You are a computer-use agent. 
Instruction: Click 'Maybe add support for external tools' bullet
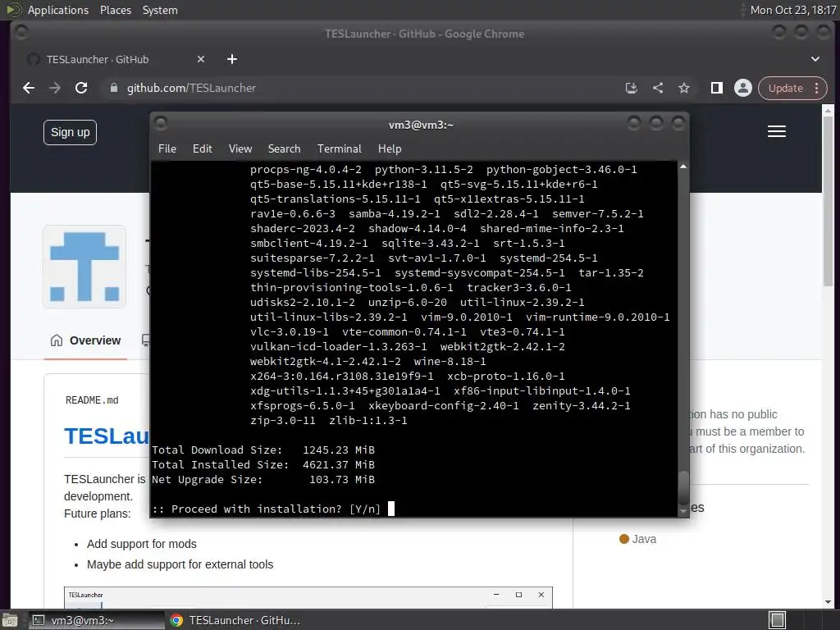point(180,564)
